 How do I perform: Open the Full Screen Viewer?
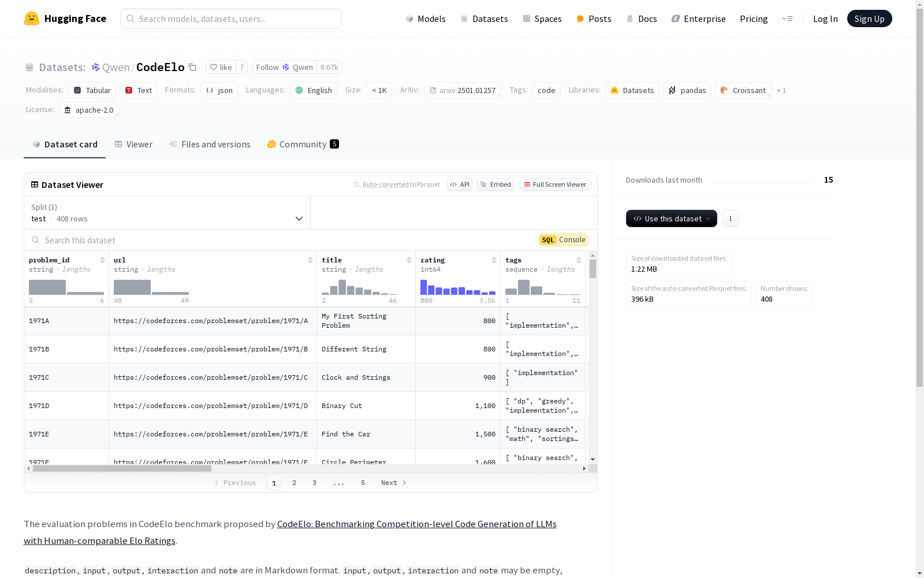(x=555, y=184)
